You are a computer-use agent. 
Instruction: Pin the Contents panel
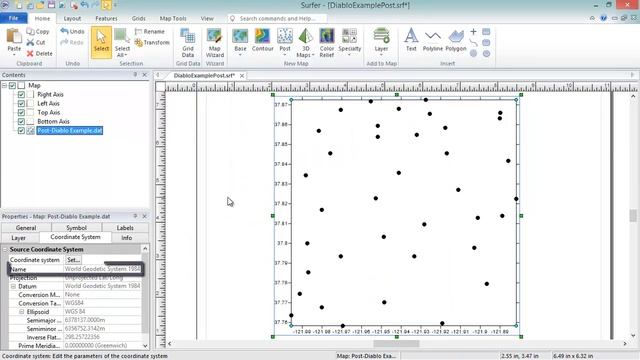pyautogui.click(x=135, y=75)
